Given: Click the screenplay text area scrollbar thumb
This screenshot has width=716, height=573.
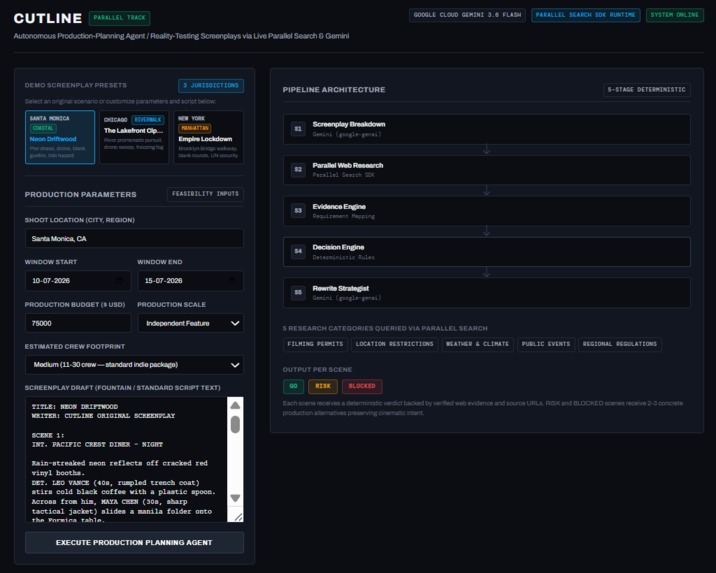Looking at the screenshot, I should 235,424.
